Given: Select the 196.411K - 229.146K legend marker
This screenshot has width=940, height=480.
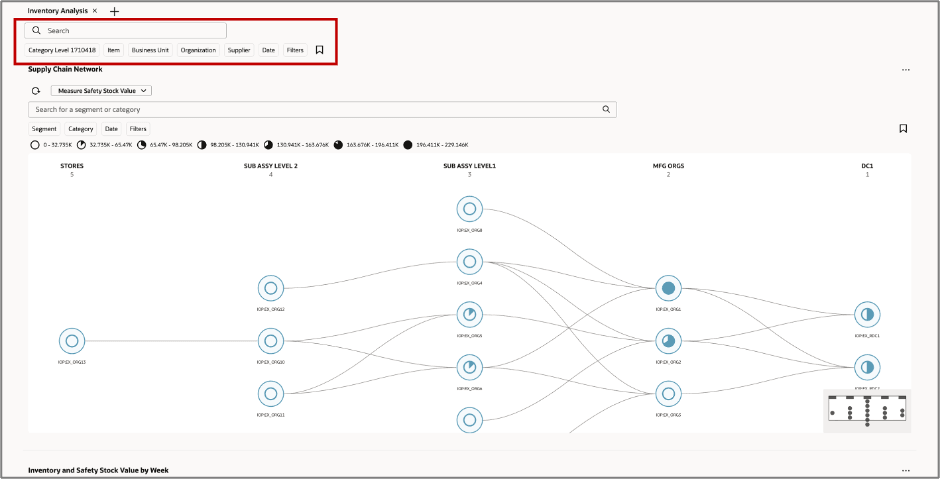Looking at the screenshot, I should 408,145.
